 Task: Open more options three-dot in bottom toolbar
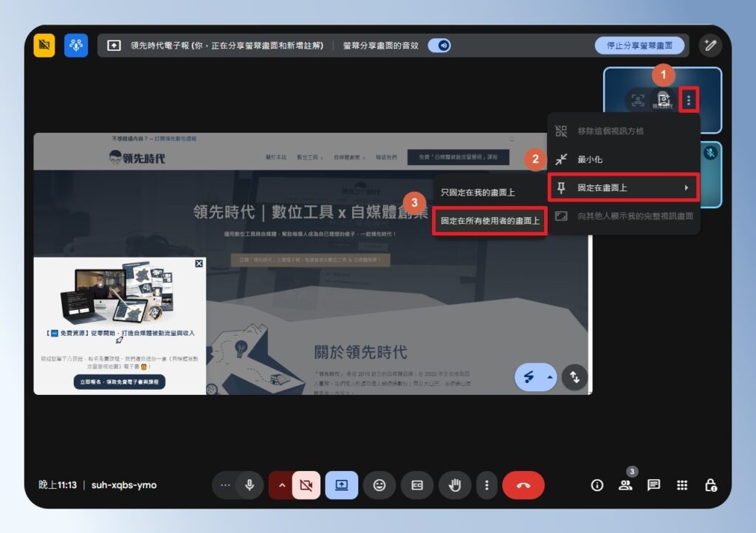point(487,485)
